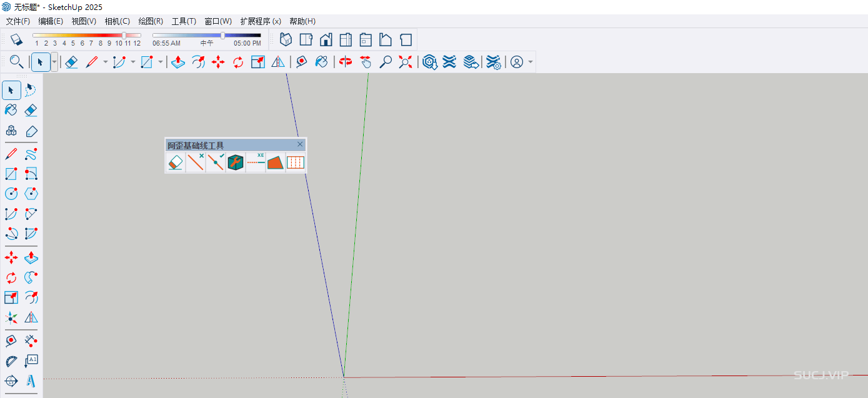Select the Protractor tool
The height and width of the screenshot is (398, 868).
point(11,361)
